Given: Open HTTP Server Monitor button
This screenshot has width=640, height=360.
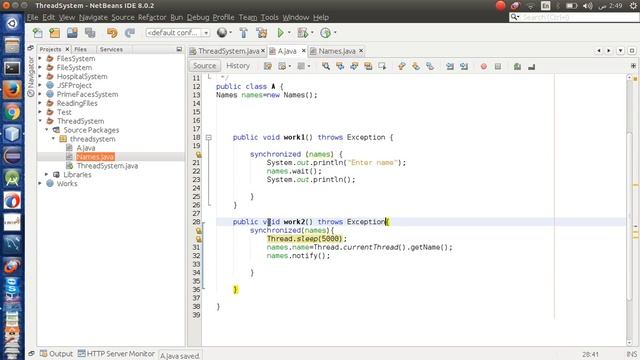Looking at the screenshot, I should (x=116, y=353).
